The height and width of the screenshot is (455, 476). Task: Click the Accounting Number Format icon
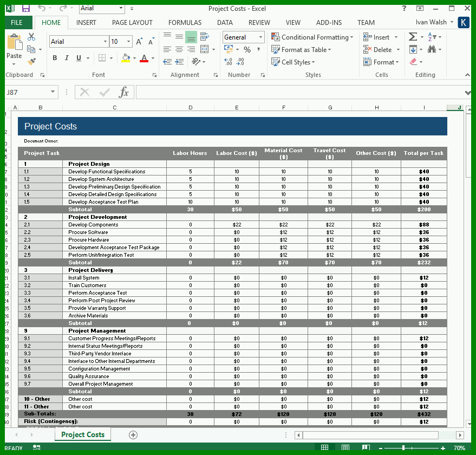(229, 49)
